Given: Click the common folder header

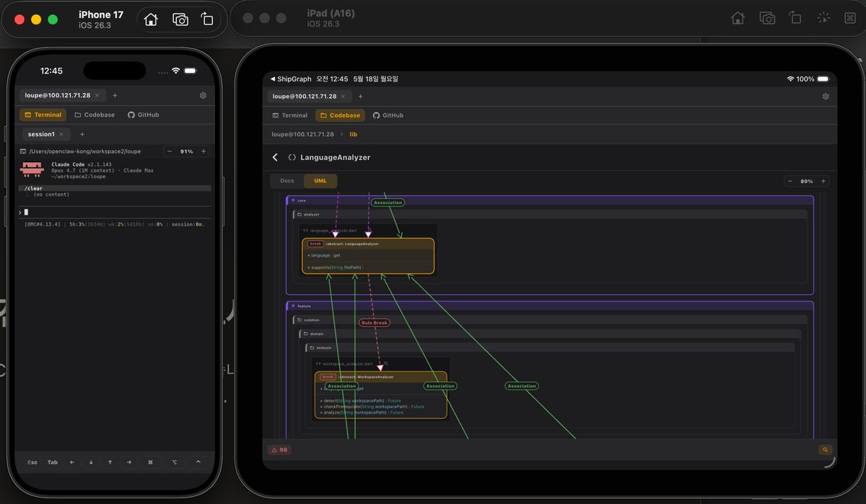Looking at the screenshot, I should coord(550,319).
